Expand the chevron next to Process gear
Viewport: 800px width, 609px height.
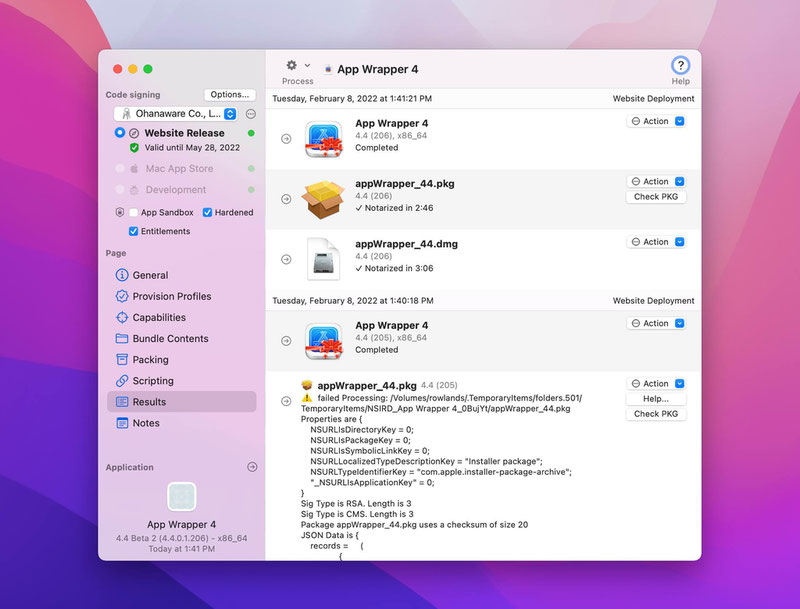[x=307, y=65]
